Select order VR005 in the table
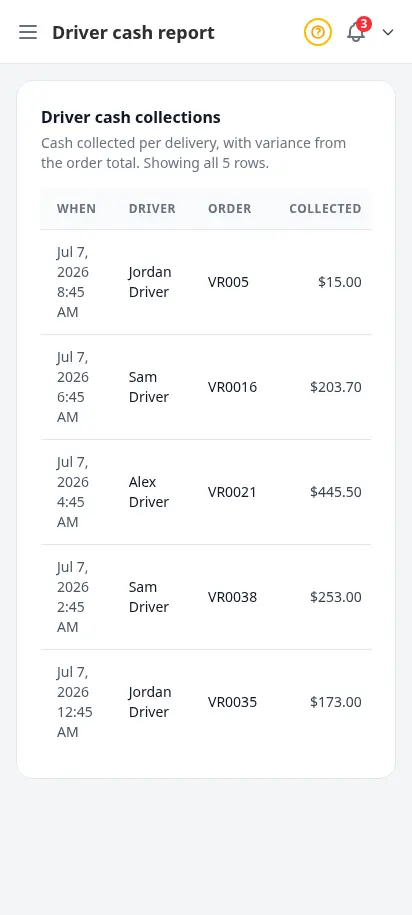Viewport: 412px width, 915px height. tap(228, 282)
